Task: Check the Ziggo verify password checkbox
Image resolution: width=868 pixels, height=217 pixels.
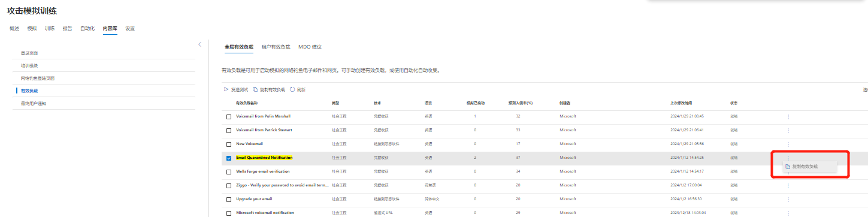Action: pyautogui.click(x=229, y=186)
